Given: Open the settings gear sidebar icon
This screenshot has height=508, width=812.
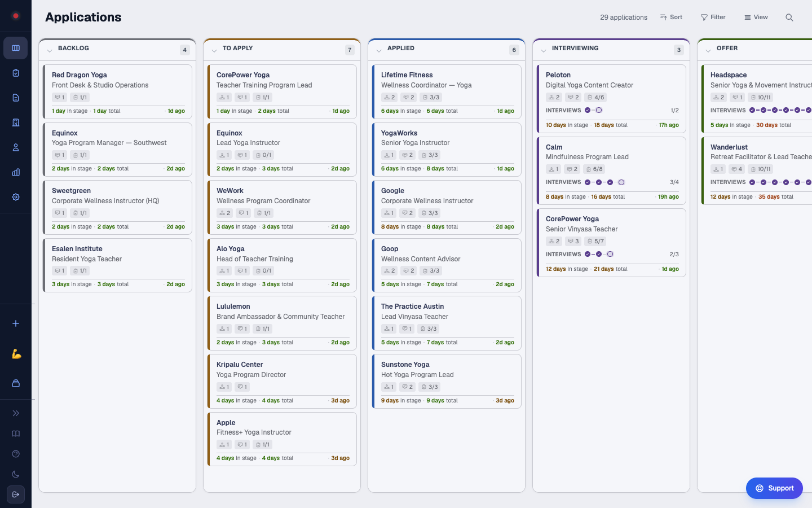Looking at the screenshot, I should coord(16,197).
